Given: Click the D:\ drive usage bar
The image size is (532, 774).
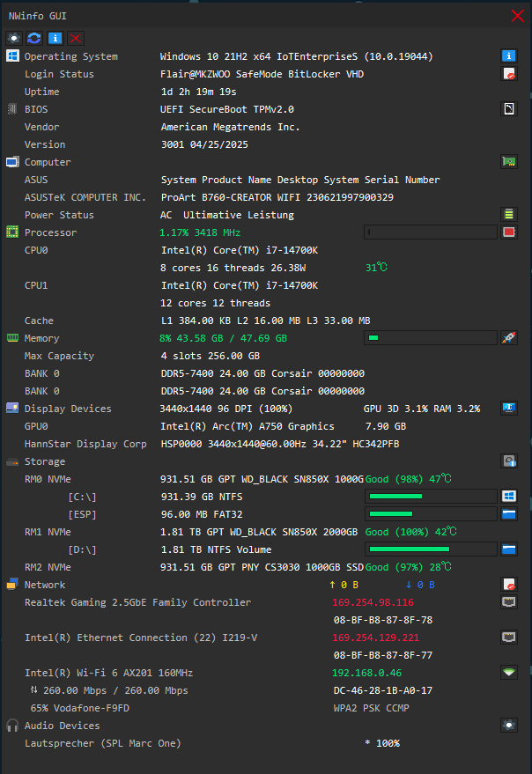Looking at the screenshot, I should point(431,549).
